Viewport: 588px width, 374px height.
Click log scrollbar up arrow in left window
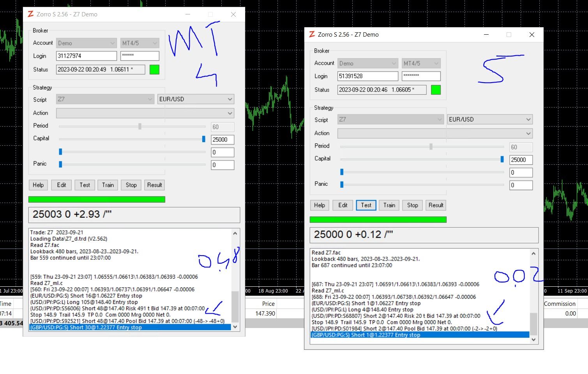pos(235,233)
